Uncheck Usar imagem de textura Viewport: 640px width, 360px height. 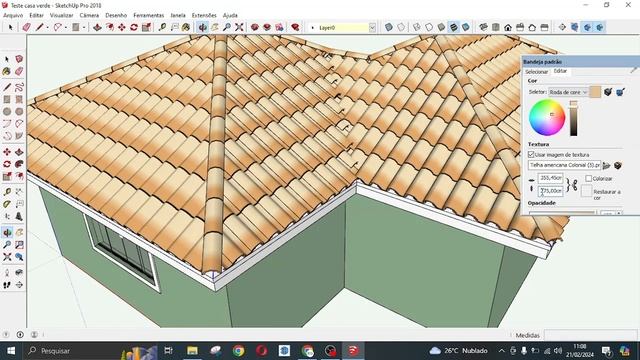pos(531,154)
